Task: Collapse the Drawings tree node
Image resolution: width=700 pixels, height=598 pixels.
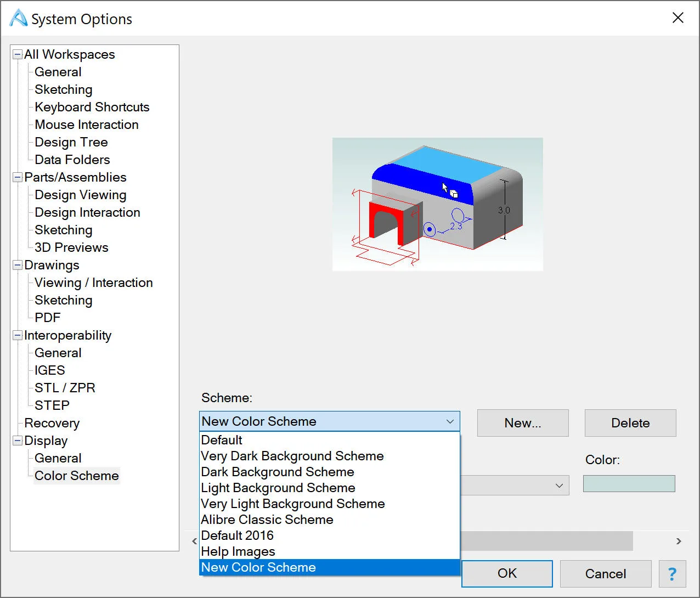Action: [x=18, y=265]
